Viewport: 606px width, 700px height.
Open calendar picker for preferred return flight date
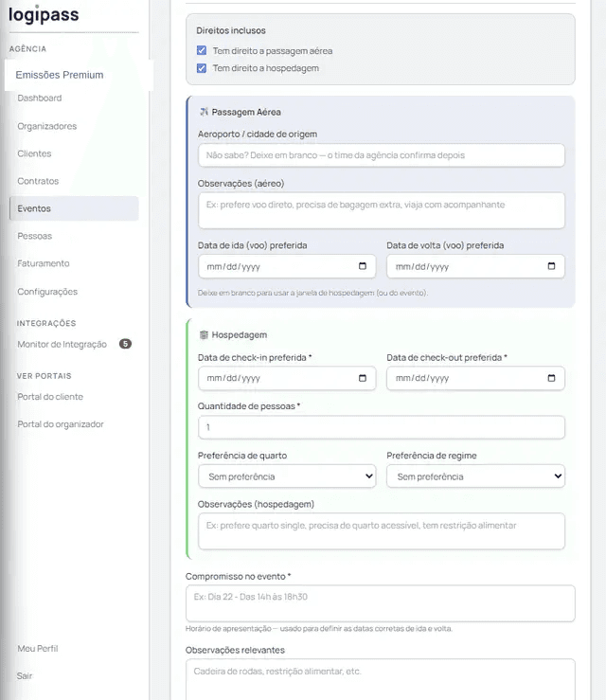(551, 266)
